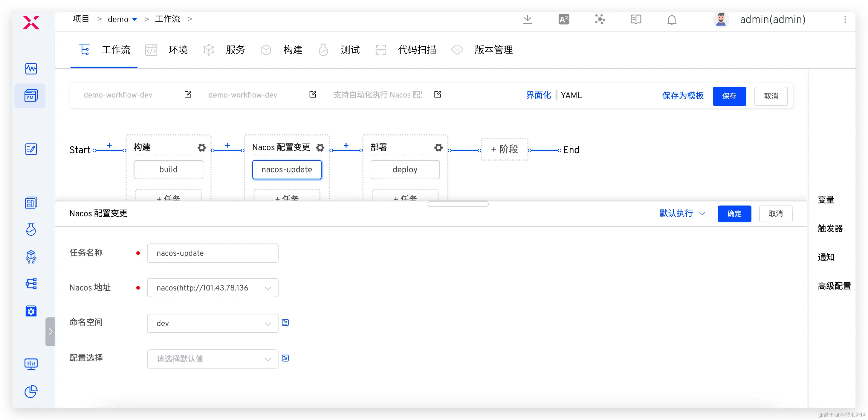This screenshot has width=868, height=420.
Task: Open notifications bell icon
Action: click(x=672, y=19)
